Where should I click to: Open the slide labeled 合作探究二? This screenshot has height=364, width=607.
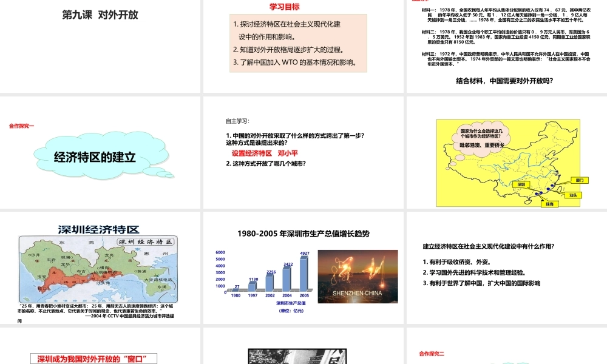pyautogui.click(x=507, y=346)
